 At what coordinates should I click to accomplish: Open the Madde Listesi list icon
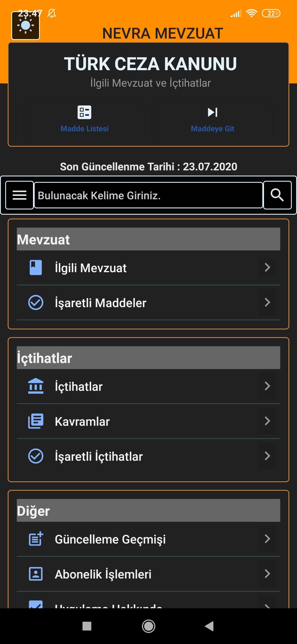coord(84,112)
